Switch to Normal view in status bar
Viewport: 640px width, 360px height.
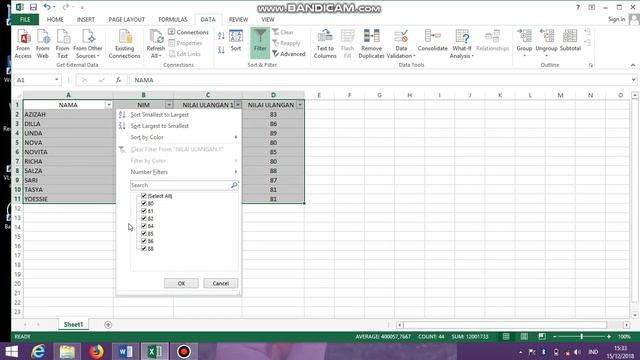[x=506, y=336]
